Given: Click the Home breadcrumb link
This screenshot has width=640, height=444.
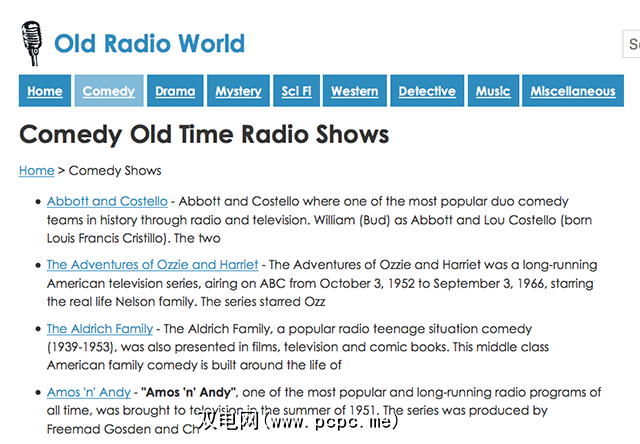Looking at the screenshot, I should (36, 171).
